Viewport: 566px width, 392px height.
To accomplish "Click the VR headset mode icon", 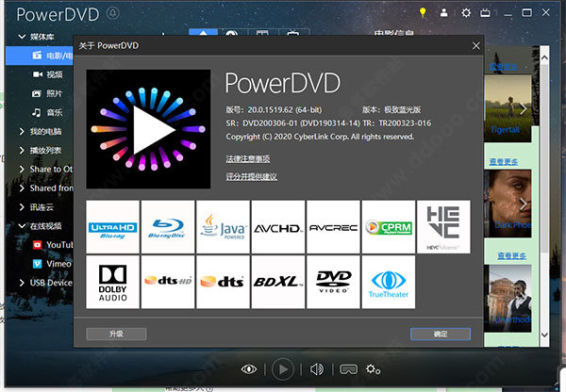I will click(x=348, y=368).
